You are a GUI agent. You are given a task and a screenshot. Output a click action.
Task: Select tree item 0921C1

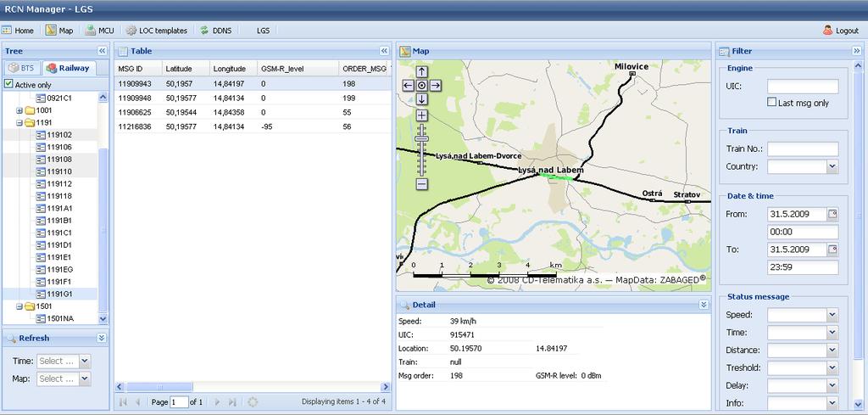59,98
